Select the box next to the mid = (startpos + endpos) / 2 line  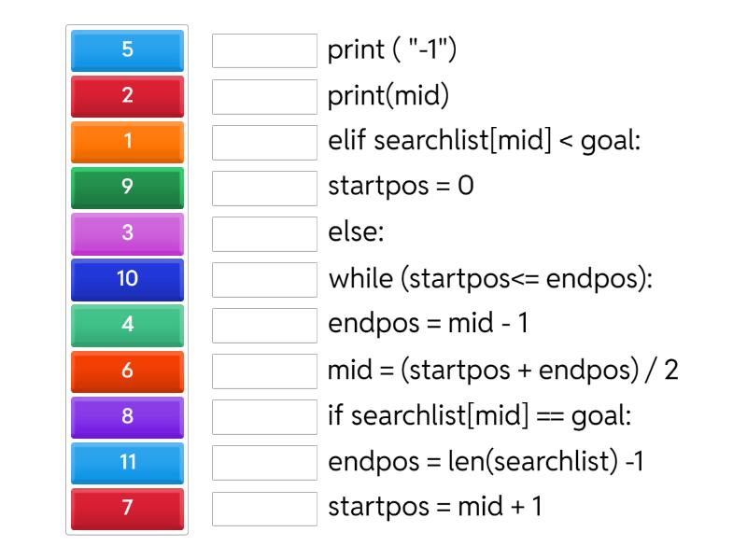[264, 371]
